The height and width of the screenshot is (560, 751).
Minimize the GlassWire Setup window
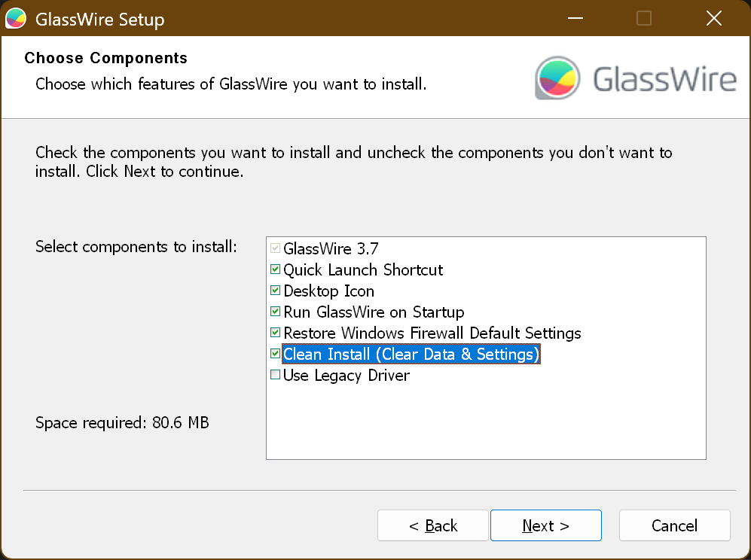pos(575,18)
